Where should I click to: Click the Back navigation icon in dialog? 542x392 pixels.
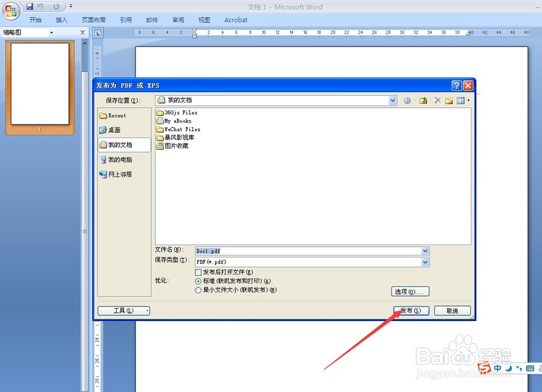point(407,101)
